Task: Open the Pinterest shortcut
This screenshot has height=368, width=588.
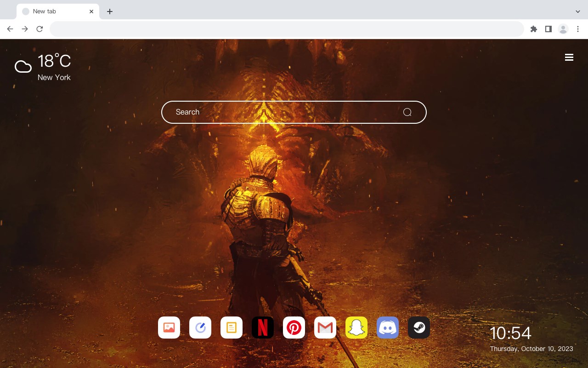Action: pyautogui.click(x=294, y=328)
